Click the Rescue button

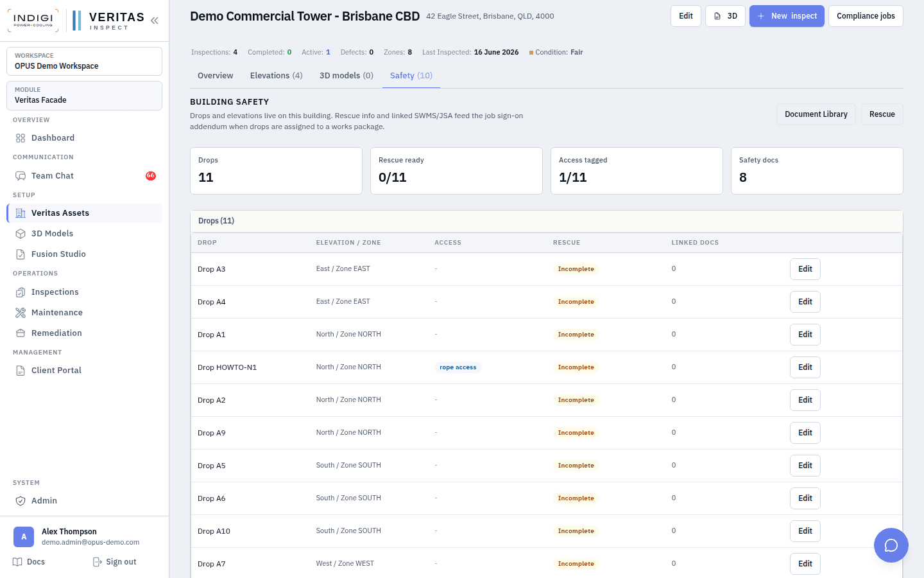coord(882,114)
